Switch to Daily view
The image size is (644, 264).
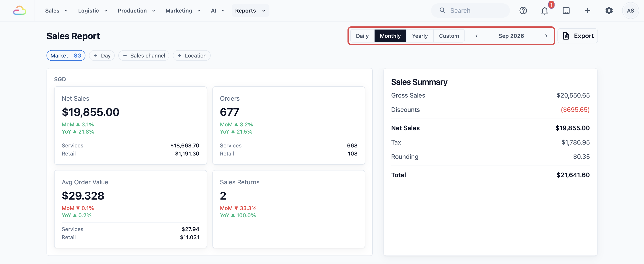point(362,36)
